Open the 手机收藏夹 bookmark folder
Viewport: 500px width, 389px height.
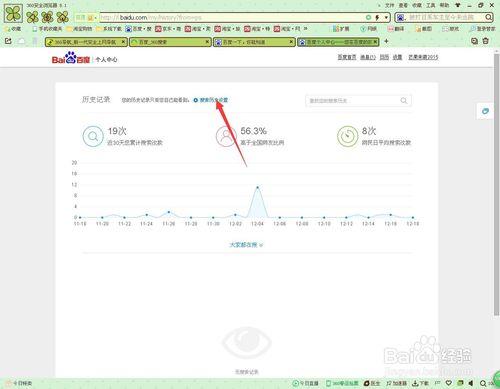pos(47,29)
